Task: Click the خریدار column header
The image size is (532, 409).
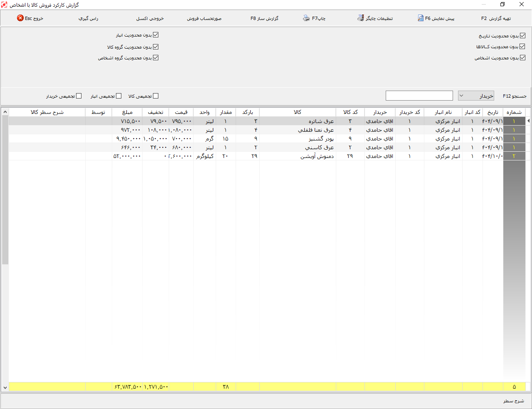Action: click(x=380, y=112)
